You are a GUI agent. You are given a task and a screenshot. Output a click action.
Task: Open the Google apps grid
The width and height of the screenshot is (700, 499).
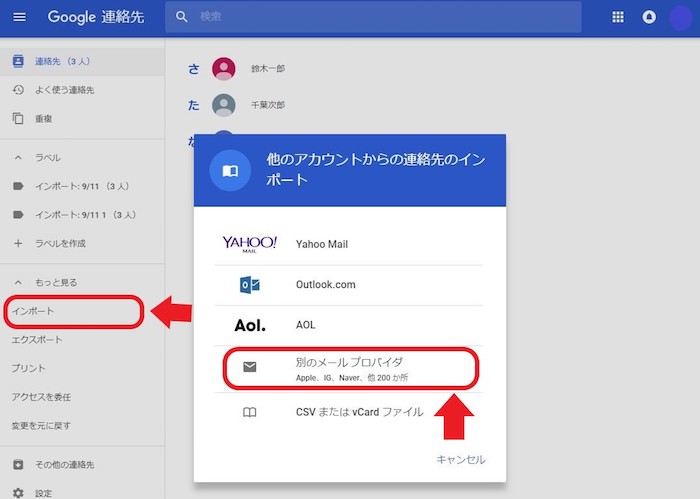click(x=618, y=17)
